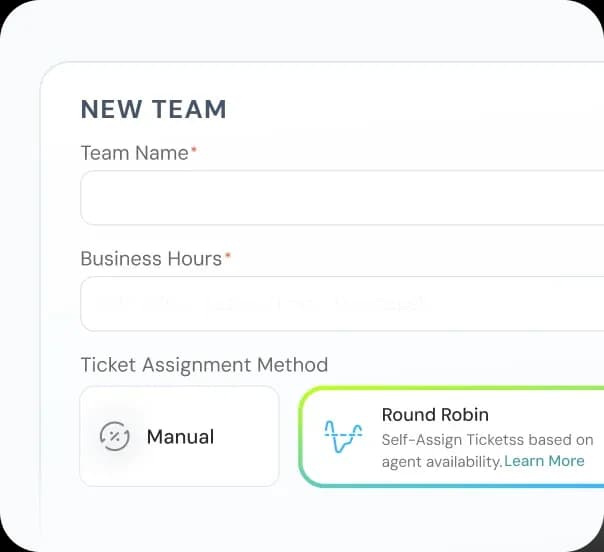Click the agent availability description line
The height and width of the screenshot is (552, 604).
[x=441, y=462]
